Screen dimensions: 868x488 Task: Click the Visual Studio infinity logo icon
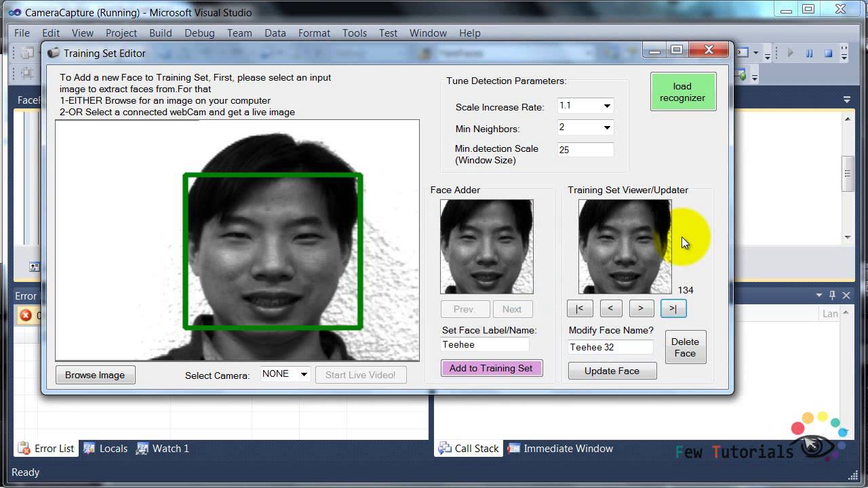[x=14, y=12]
